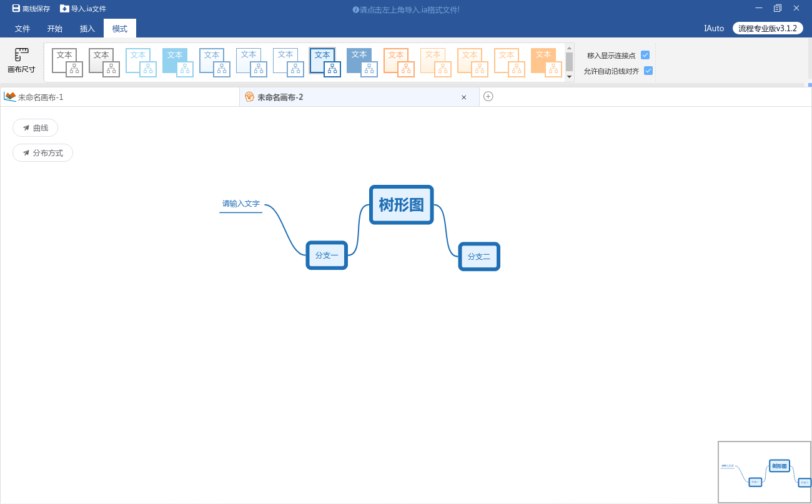Click the minimap preview thumbnail

[764, 472]
